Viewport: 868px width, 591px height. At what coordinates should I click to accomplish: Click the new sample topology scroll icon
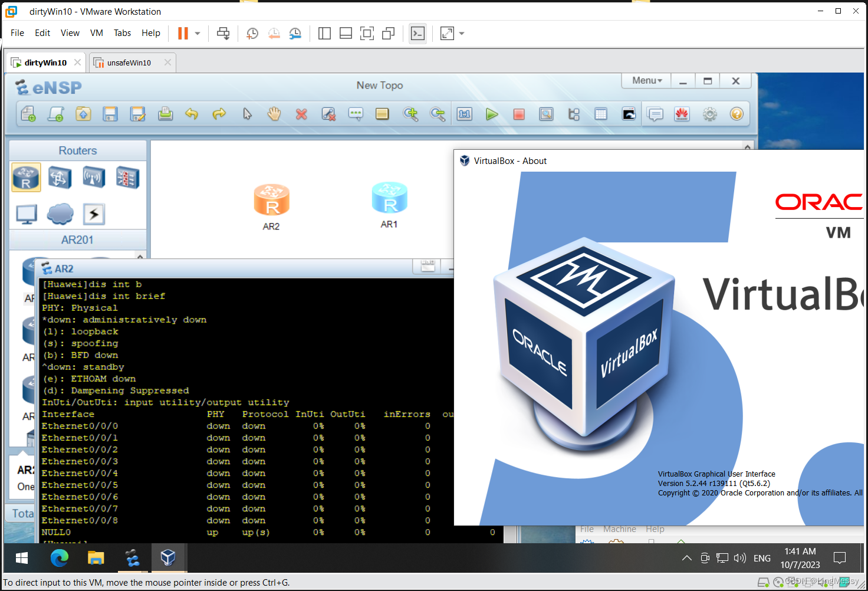tap(56, 114)
